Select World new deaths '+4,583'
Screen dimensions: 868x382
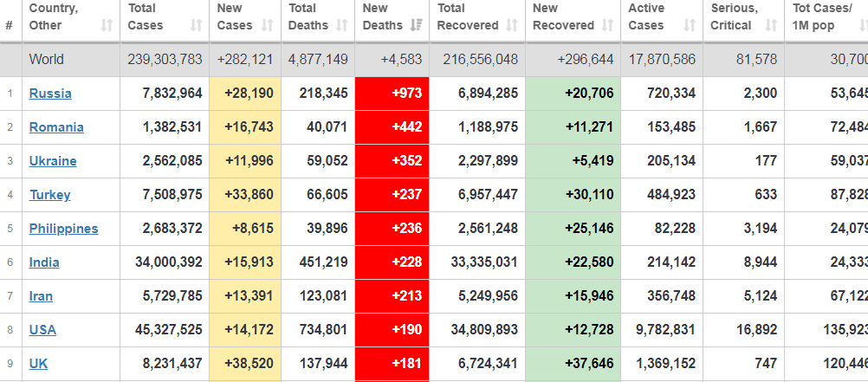click(401, 59)
